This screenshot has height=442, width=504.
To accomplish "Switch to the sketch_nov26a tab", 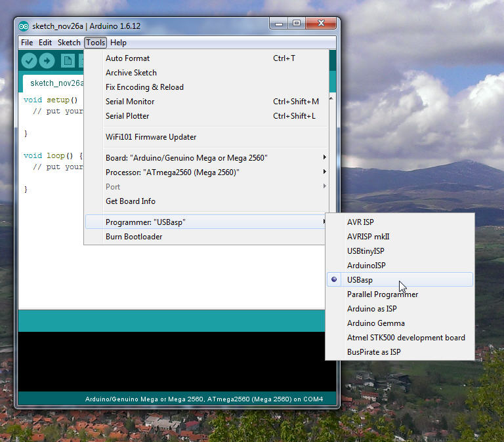I will 56,83.
